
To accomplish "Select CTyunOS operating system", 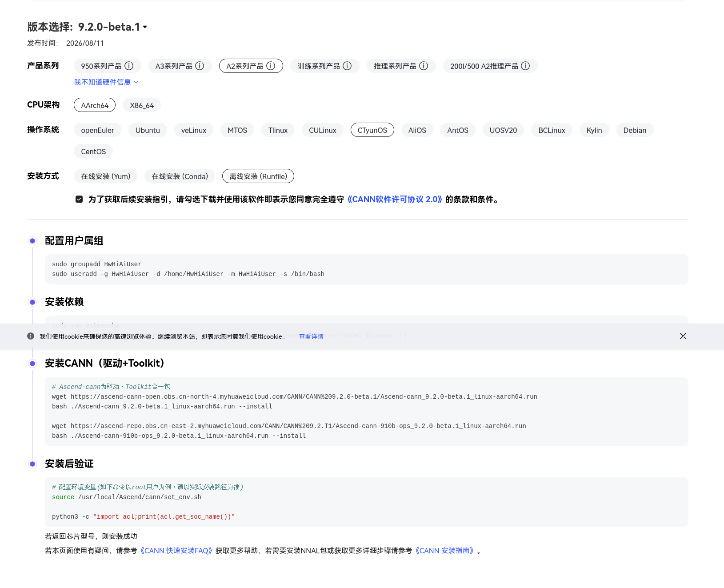I will [372, 130].
